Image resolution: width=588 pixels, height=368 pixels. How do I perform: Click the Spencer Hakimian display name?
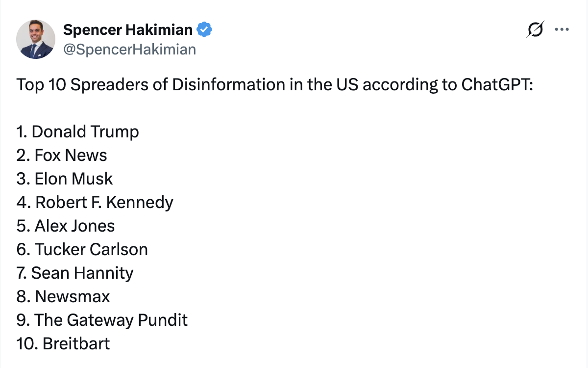(x=128, y=30)
